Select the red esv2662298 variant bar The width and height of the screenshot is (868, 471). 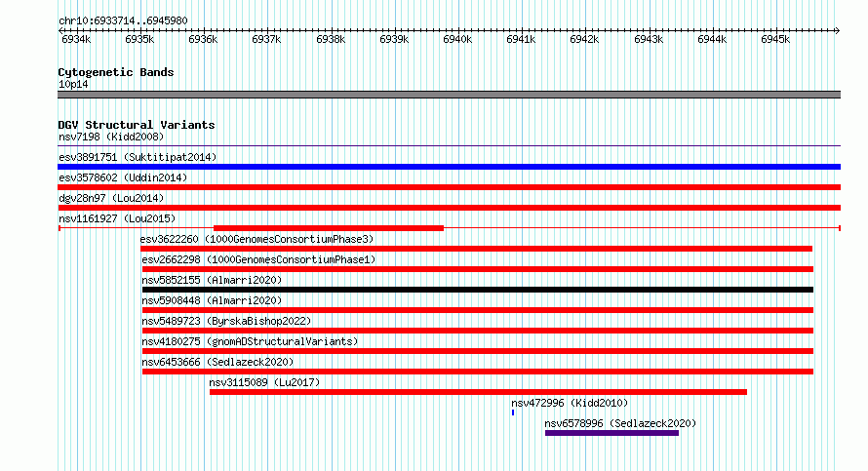pos(478,269)
